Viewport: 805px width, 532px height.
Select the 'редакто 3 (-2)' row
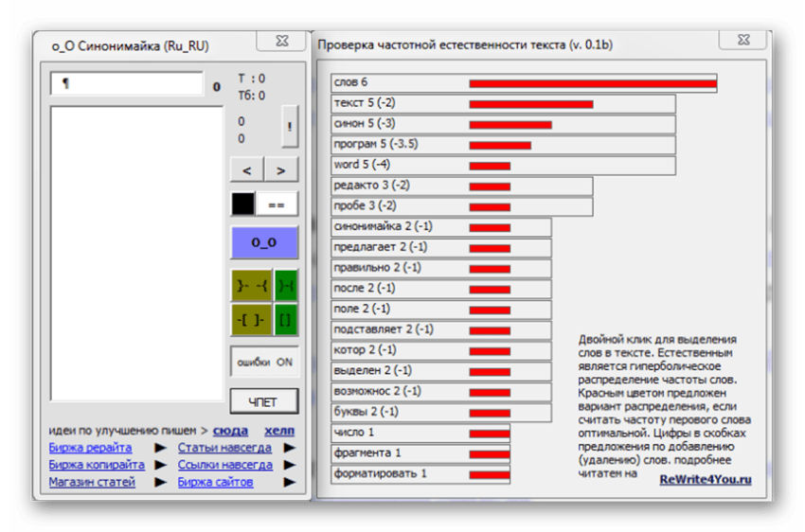tap(462, 186)
